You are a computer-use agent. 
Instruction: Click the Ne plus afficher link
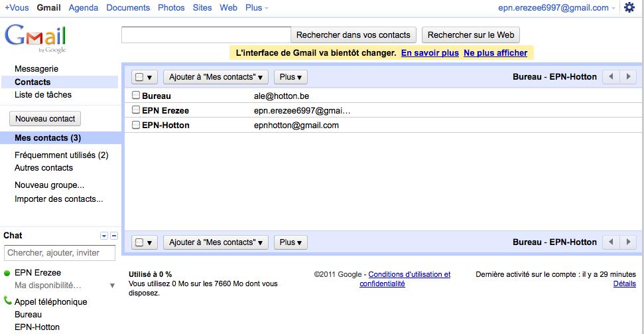tap(495, 53)
